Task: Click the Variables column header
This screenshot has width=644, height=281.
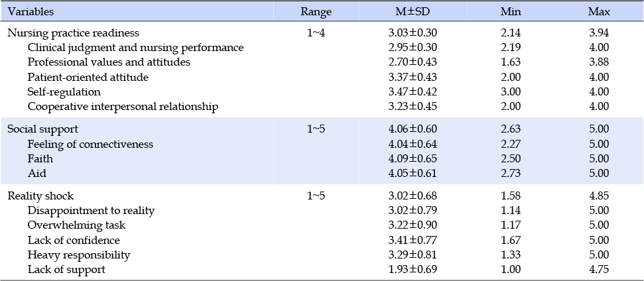Action: [31, 11]
